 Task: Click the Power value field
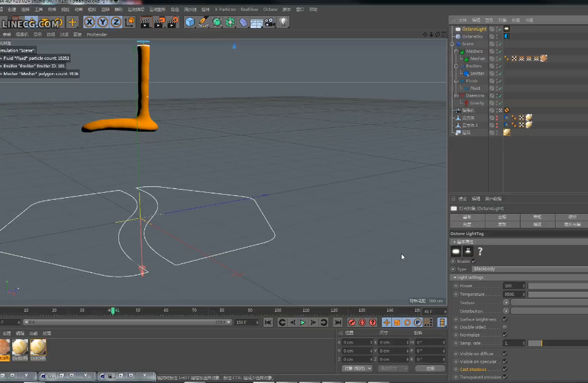click(x=513, y=286)
